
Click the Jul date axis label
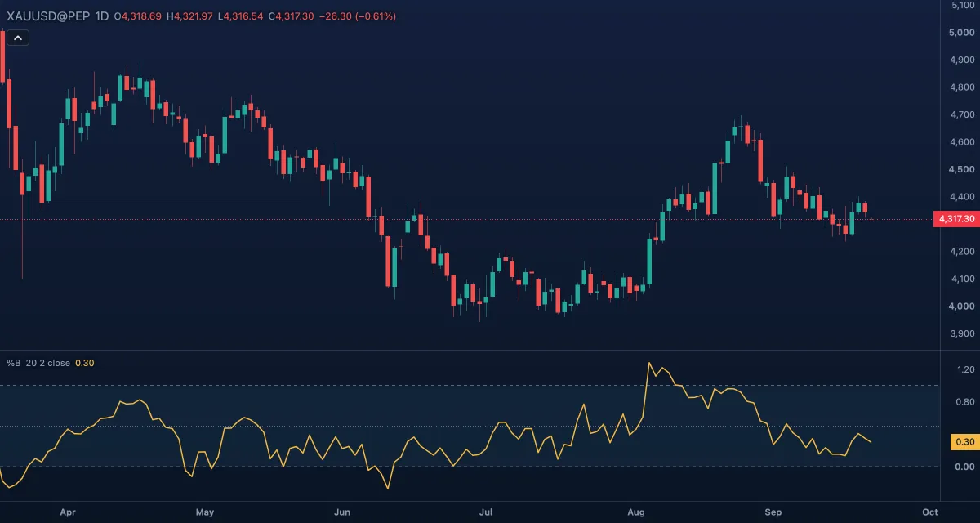[x=486, y=512]
